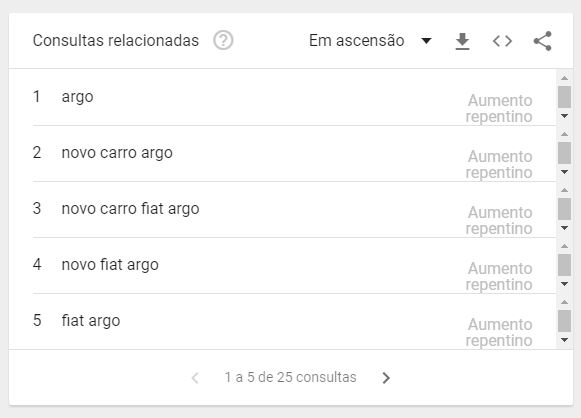
Task: Click scroll down arrow in 'fiat argo' row
Action: click(564, 340)
